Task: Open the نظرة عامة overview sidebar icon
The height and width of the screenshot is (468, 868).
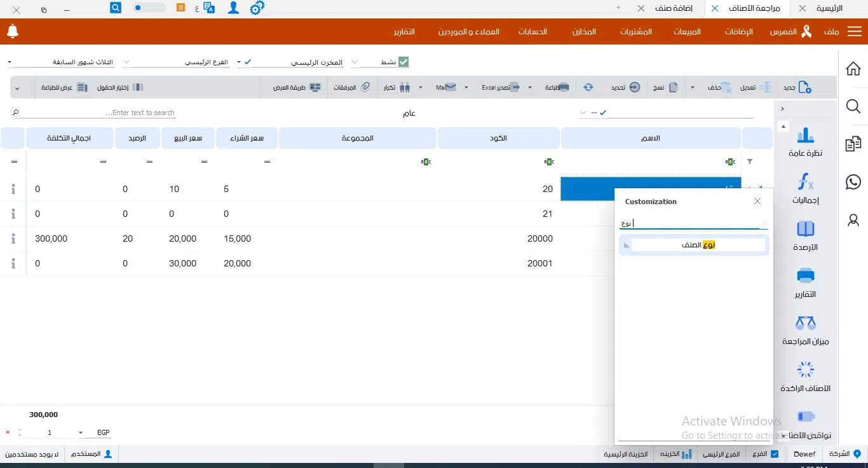Action: point(805,135)
